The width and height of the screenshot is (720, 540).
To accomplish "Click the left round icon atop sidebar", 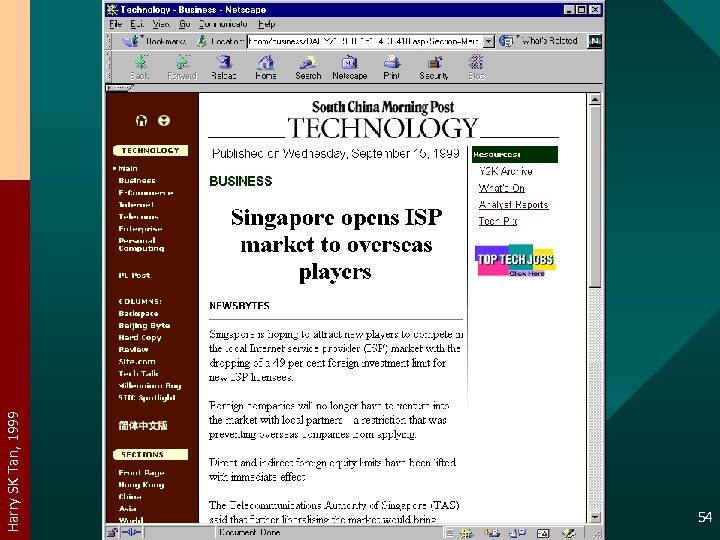I will (141, 120).
